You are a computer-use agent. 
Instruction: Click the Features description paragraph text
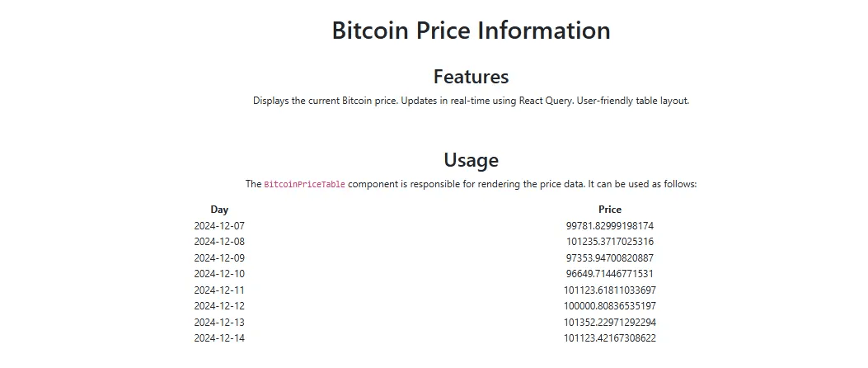coord(471,101)
